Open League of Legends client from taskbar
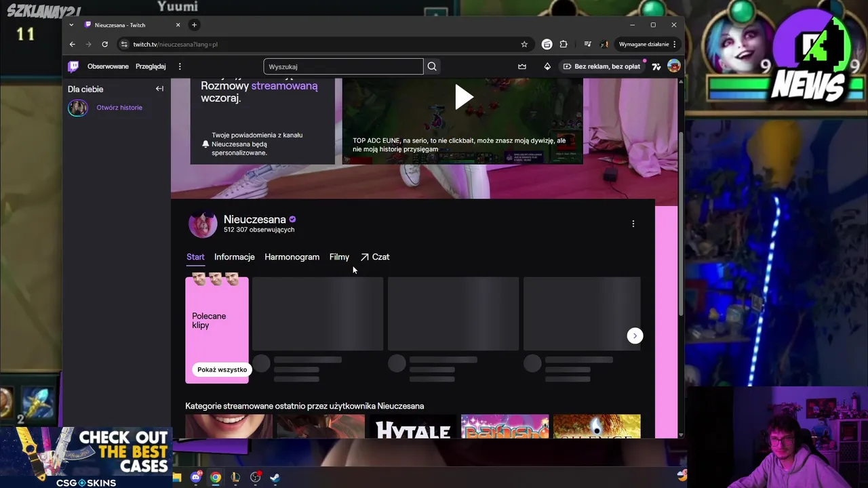868x488 pixels. click(235, 477)
